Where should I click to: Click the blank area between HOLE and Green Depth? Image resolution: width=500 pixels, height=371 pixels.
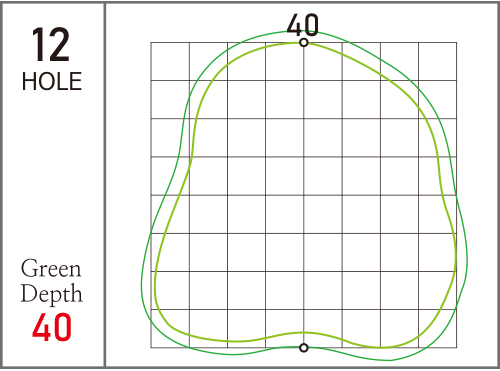52,173
